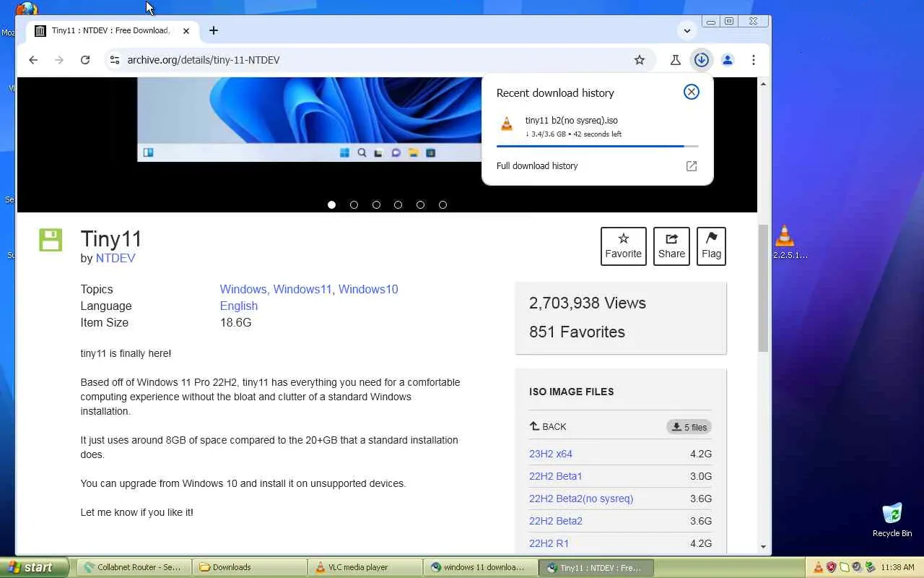Download the 22H2 Beta2 ISO link
This screenshot has height=578, width=924.
[x=556, y=521]
